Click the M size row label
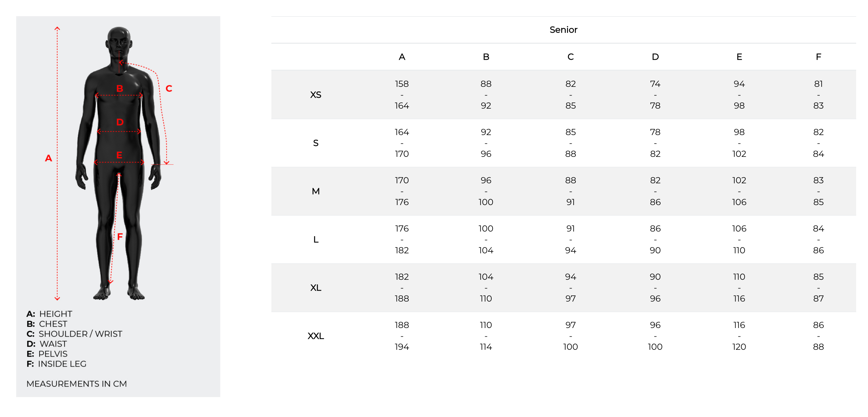868x417 pixels. click(315, 191)
